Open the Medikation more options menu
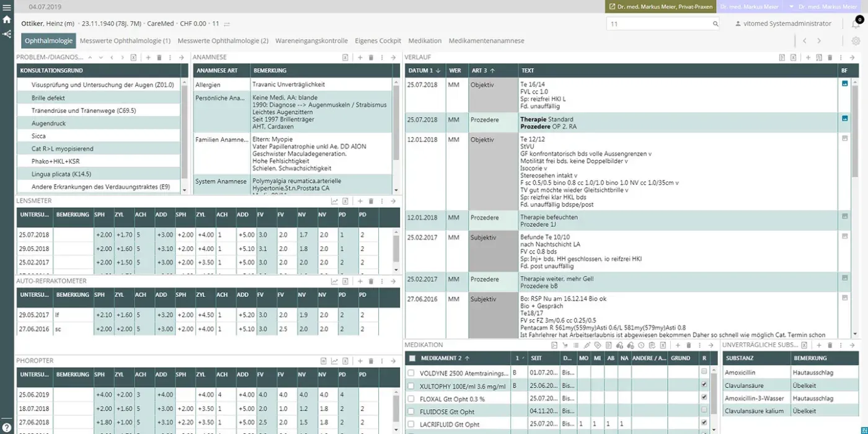Screen dimensions: 868x434 click(x=699, y=345)
